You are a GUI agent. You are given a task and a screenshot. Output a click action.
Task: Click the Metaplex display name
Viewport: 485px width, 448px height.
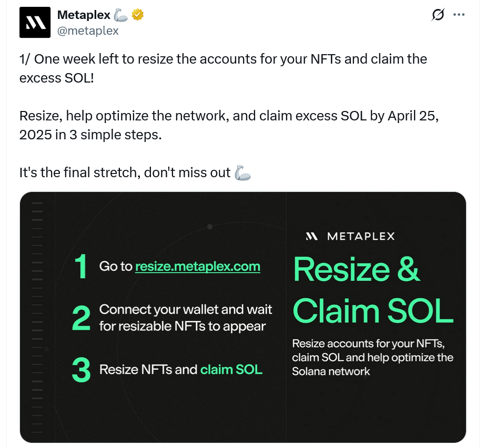[84, 15]
